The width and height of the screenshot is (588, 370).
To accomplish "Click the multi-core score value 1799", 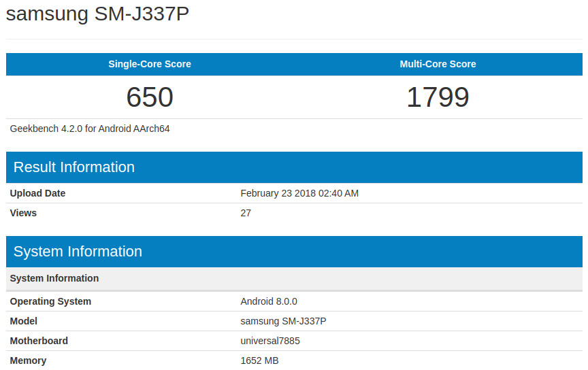I will click(x=438, y=97).
